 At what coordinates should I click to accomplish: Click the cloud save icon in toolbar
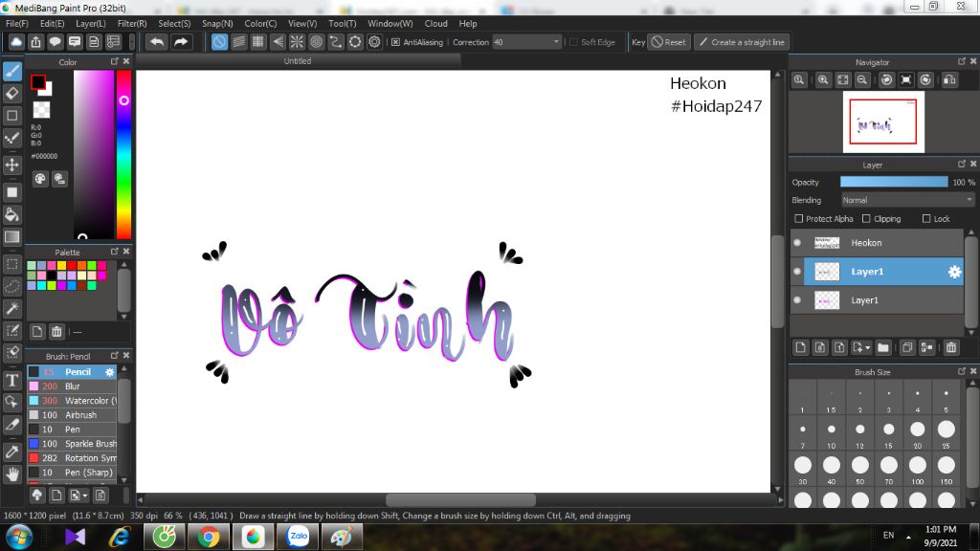click(16, 42)
